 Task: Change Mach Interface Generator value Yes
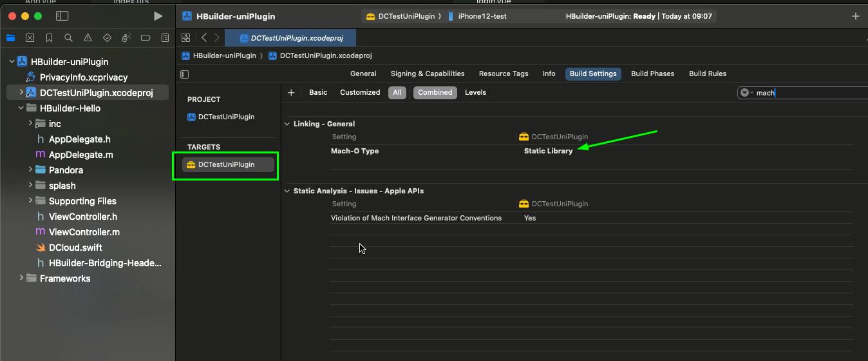(530, 218)
